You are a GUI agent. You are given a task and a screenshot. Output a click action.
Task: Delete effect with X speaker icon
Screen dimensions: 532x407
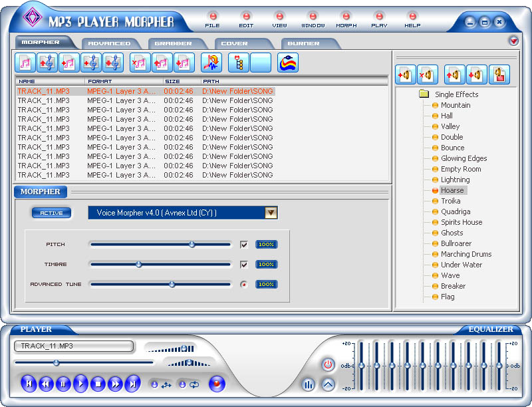click(x=428, y=74)
